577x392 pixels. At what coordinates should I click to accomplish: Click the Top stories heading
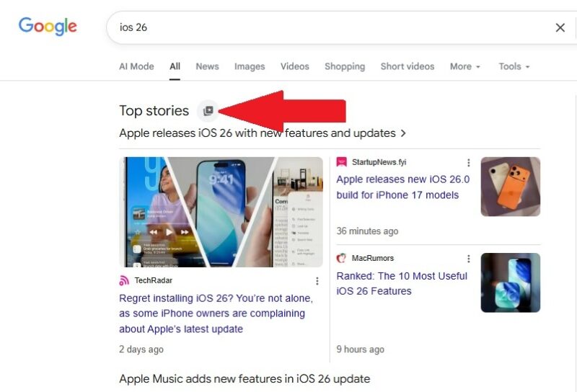click(154, 111)
